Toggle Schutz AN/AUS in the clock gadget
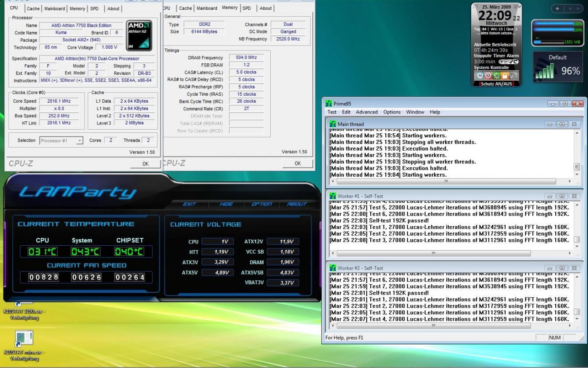Image resolution: width=588 pixels, height=368 pixels. (x=496, y=84)
